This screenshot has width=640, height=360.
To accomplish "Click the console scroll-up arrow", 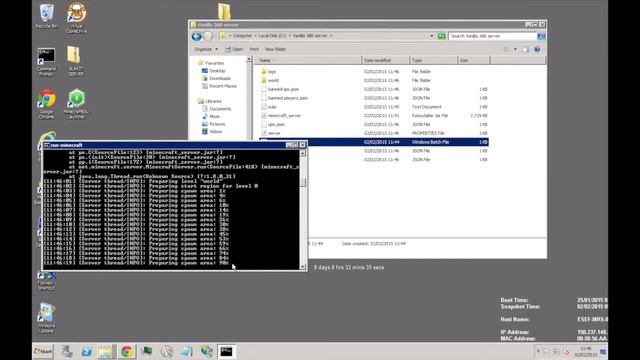I will [303, 153].
